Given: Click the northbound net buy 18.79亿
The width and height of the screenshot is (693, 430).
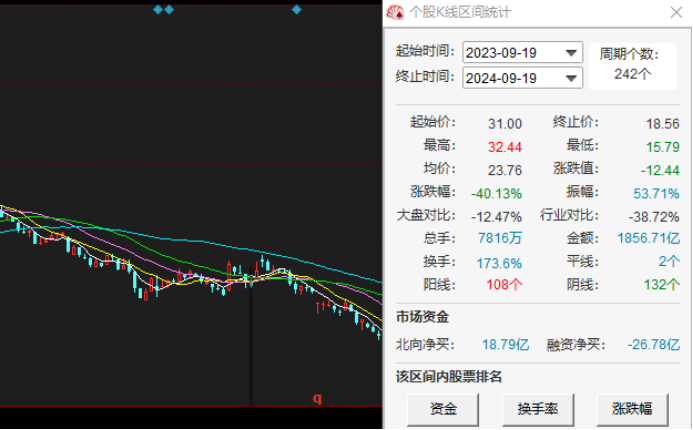Looking at the screenshot, I should tap(505, 344).
